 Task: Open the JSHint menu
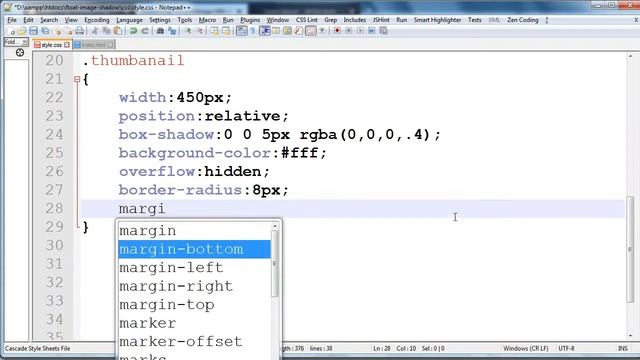(x=381, y=20)
